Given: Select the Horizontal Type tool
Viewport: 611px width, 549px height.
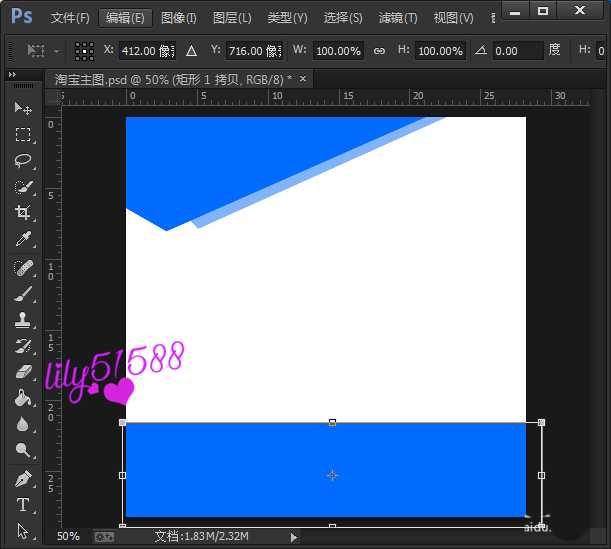Looking at the screenshot, I should click(22, 505).
